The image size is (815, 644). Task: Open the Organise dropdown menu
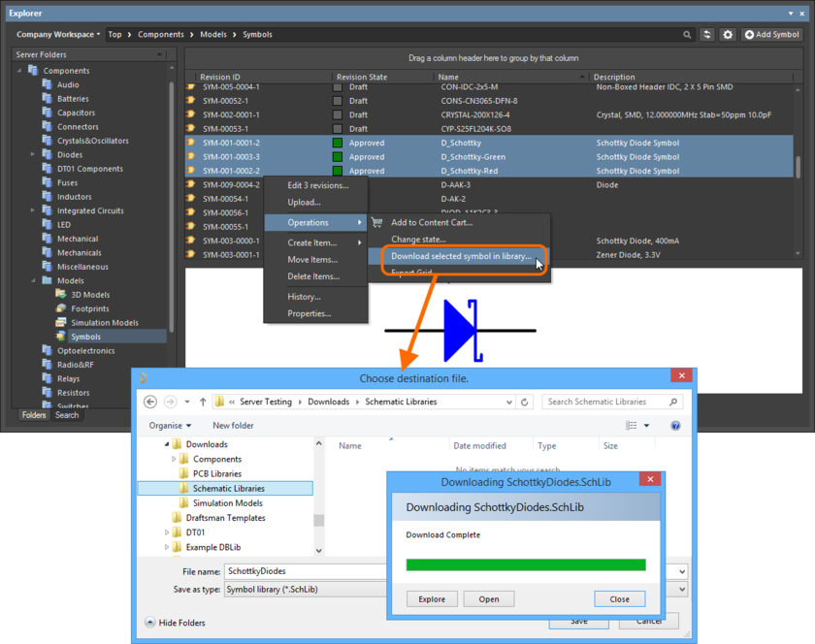[170, 426]
